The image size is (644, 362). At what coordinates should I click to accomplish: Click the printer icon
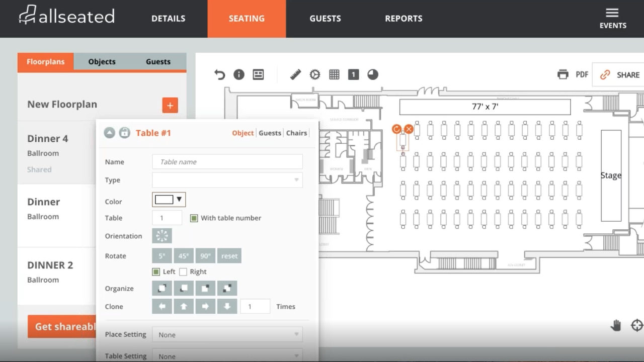point(562,74)
